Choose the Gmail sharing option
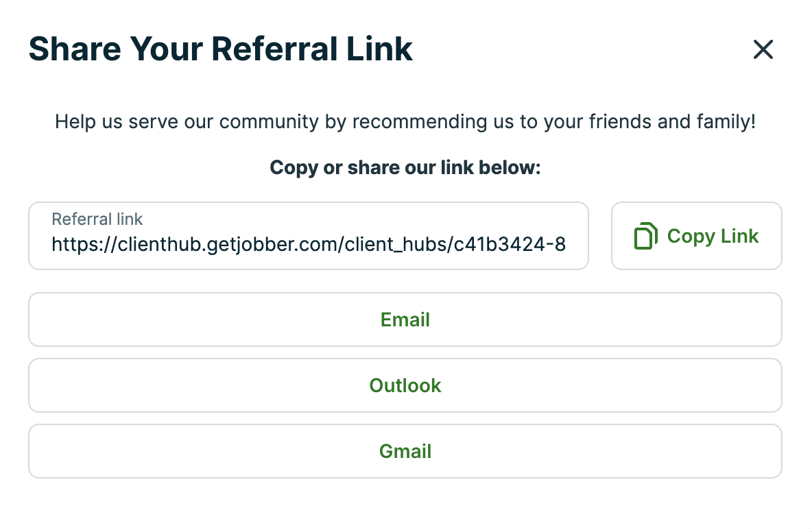This screenshot has width=812, height=532. 405,451
